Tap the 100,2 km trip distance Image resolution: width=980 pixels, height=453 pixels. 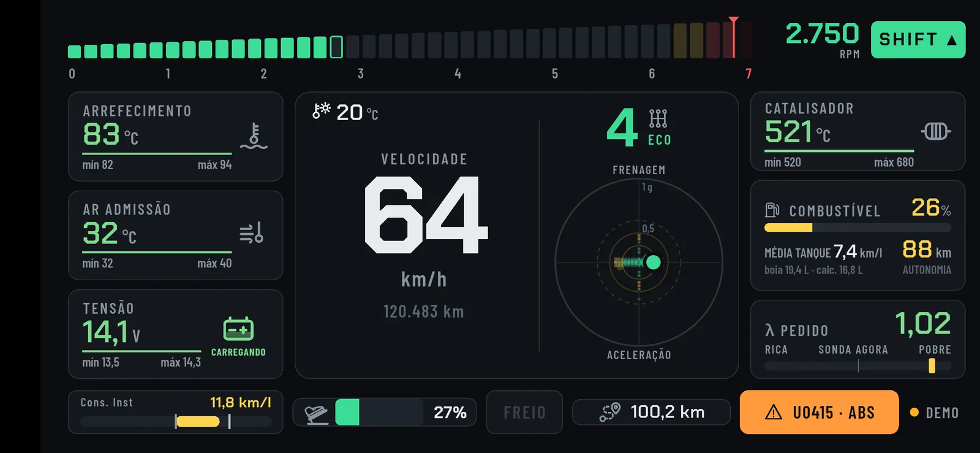(668, 412)
